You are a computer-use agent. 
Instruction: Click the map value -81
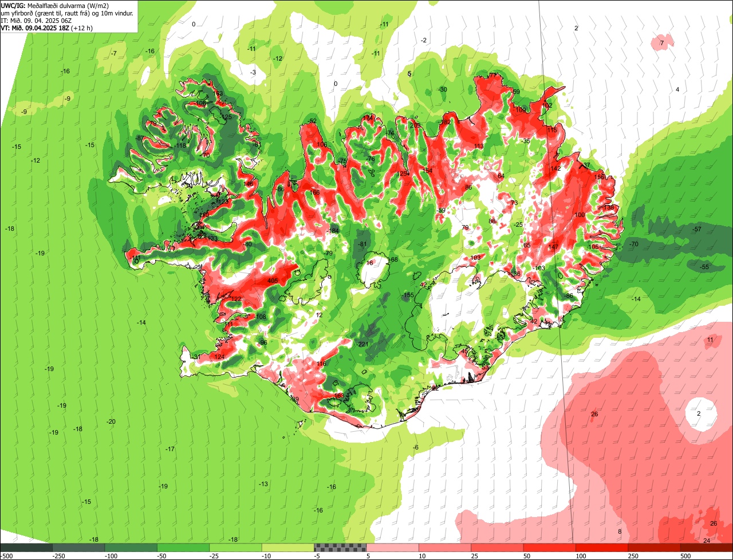(362, 244)
